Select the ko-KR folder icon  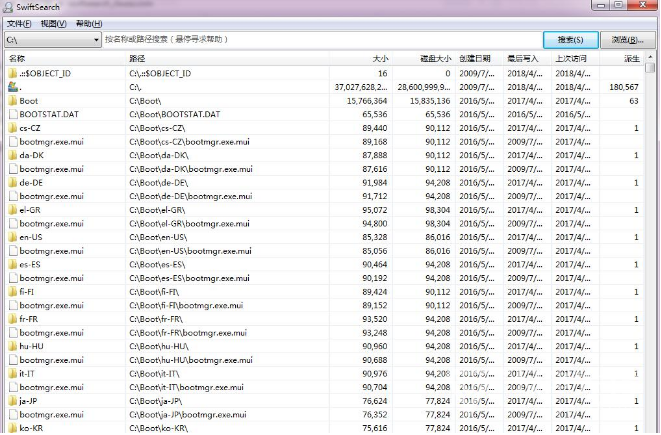pyautogui.click(x=13, y=428)
